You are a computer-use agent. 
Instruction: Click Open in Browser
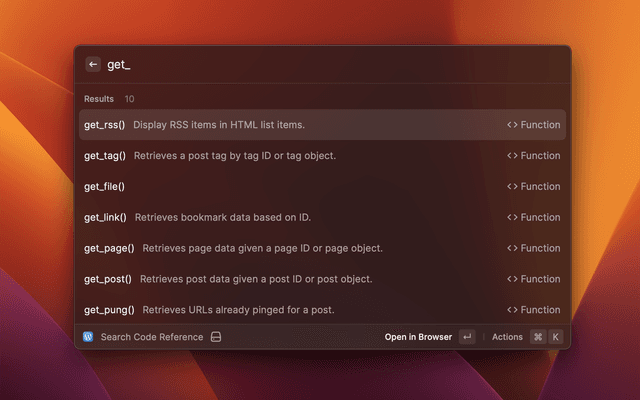click(418, 337)
